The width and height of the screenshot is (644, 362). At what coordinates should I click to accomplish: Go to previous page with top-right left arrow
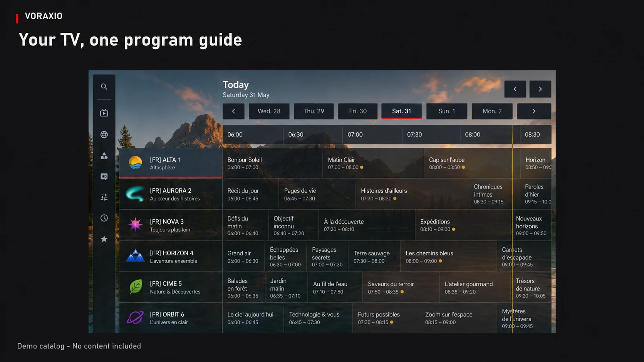[x=515, y=89]
